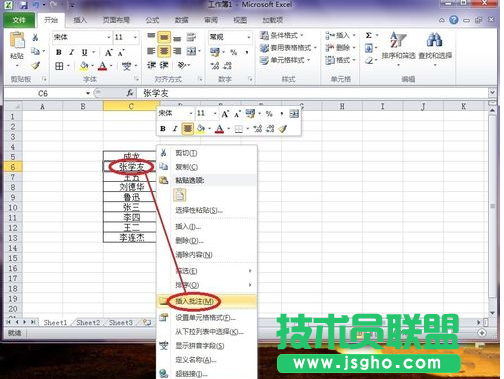Switch to the Page Layout ribbon tab
The height and width of the screenshot is (379, 504).
(x=116, y=20)
